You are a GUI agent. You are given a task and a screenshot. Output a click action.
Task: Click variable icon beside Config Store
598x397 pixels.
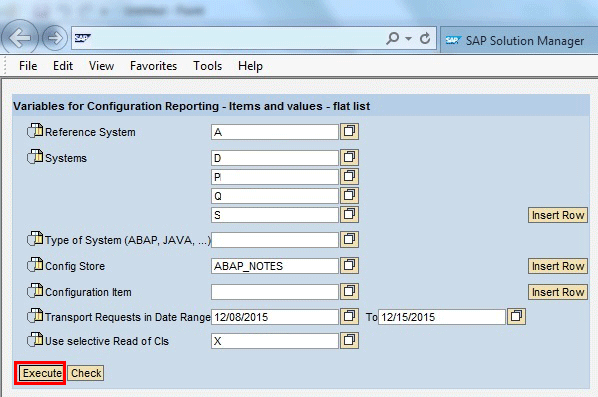point(35,264)
